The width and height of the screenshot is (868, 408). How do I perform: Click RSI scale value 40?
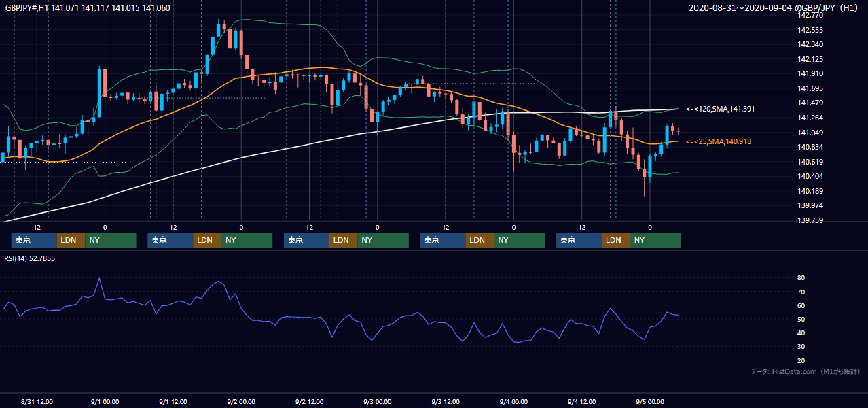[x=801, y=333]
